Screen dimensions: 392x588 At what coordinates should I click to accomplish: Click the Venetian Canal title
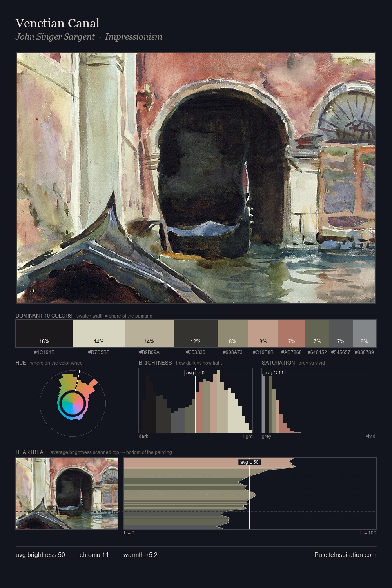coord(58,23)
